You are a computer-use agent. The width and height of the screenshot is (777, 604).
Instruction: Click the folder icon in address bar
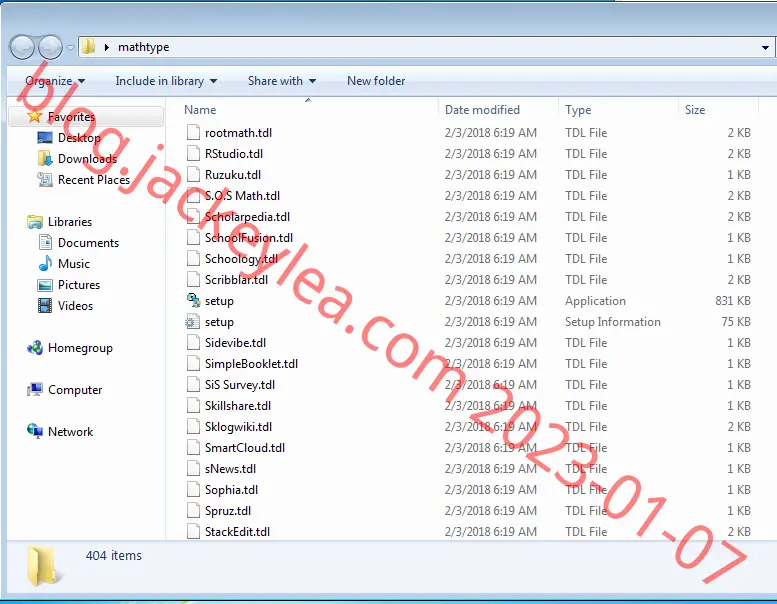tap(89, 47)
